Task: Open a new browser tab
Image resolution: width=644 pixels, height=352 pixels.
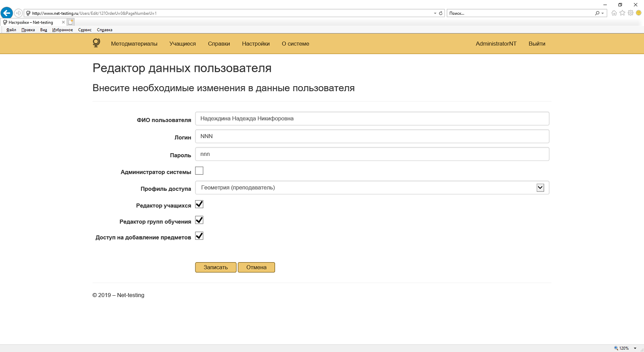Action: point(71,22)
